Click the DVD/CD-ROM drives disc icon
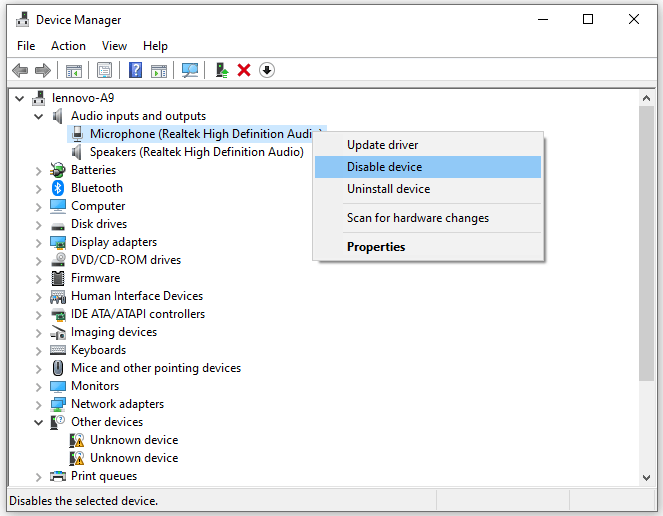 pyautogui.click(x=58, y=260)
